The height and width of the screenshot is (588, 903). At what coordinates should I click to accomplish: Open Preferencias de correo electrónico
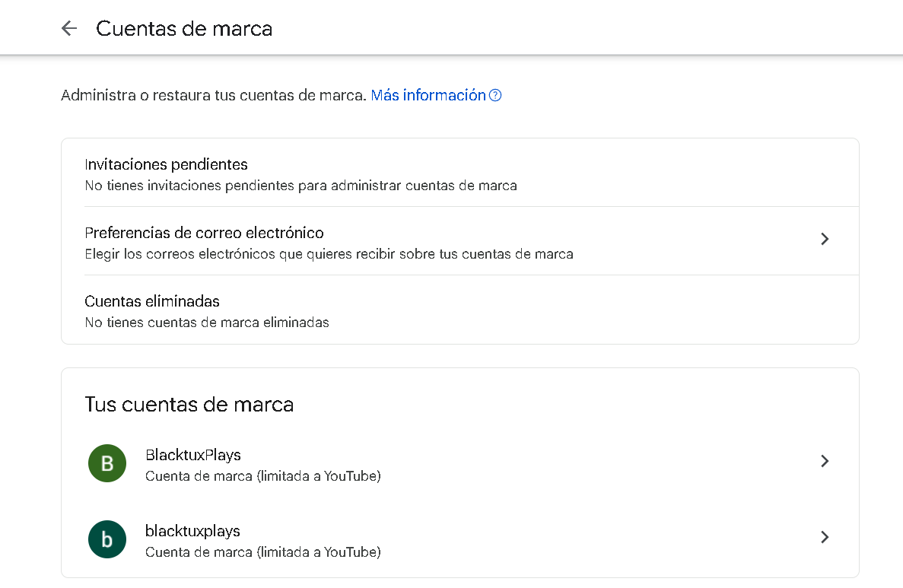pos(460,241)
